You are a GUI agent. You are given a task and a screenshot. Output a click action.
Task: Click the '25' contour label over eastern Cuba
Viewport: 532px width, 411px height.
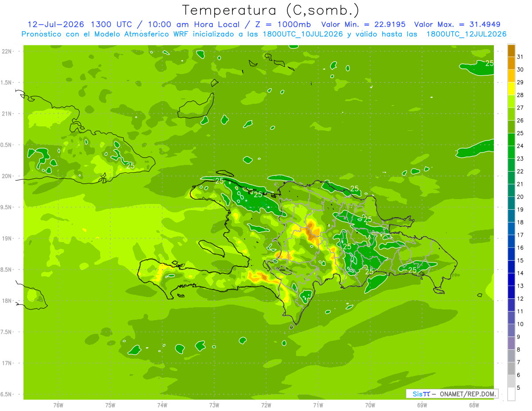(130, 166)
